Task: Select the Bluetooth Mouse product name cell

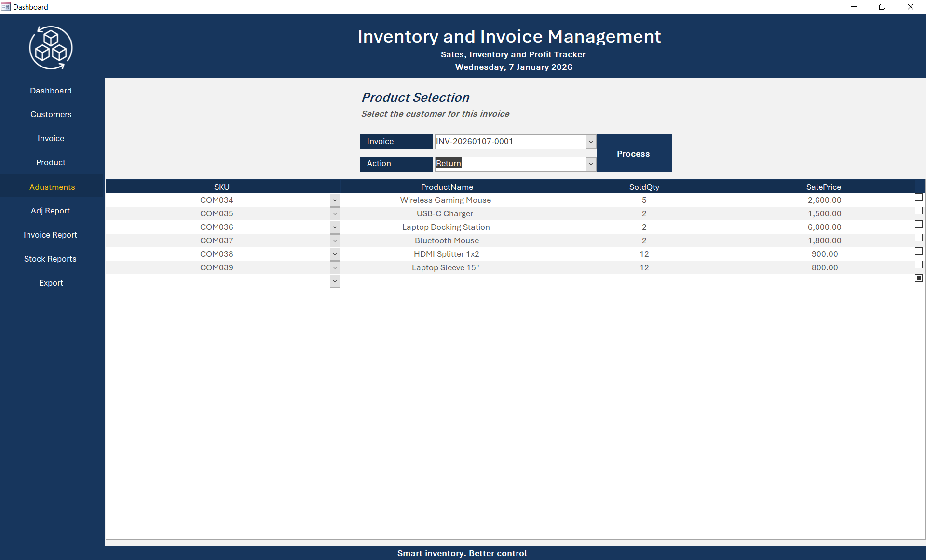Action: pyautogui.click(x=447, y=240)
